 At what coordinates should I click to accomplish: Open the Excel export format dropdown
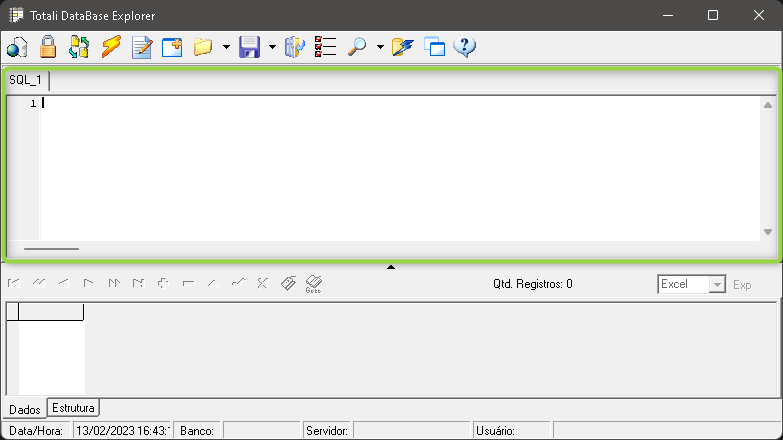tap(717, 285)
